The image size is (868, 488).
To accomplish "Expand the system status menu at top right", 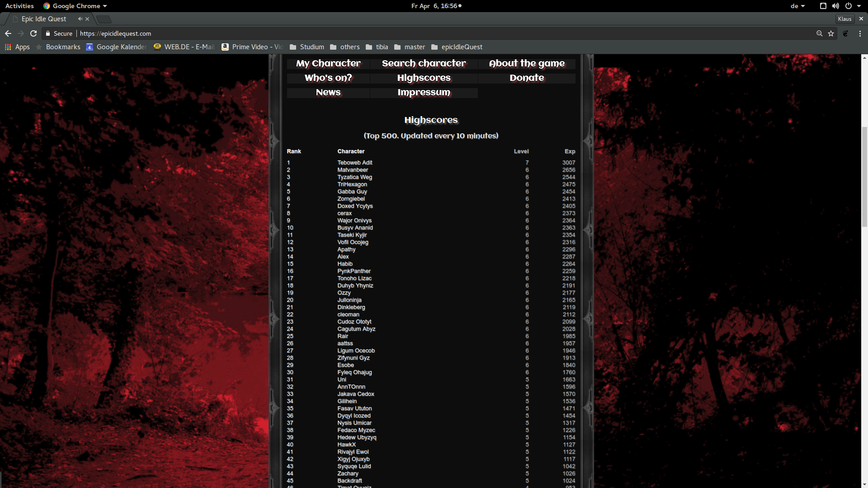I will [x=858, y=6].
